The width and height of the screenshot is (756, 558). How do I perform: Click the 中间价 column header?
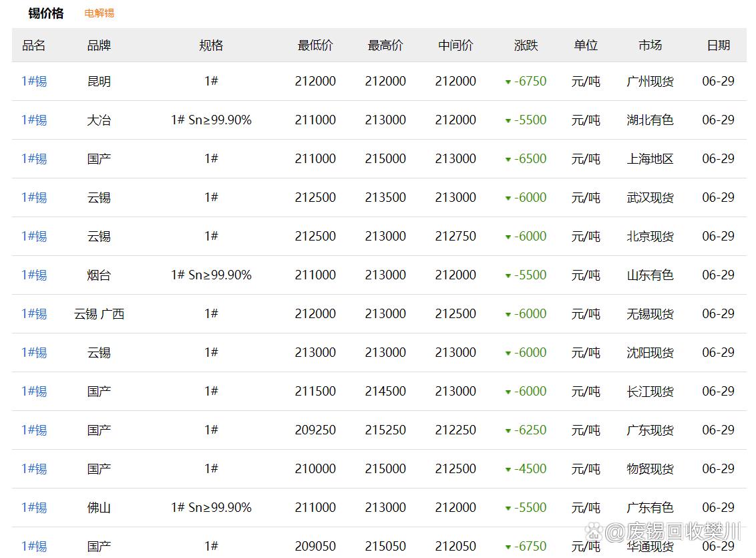455,45
